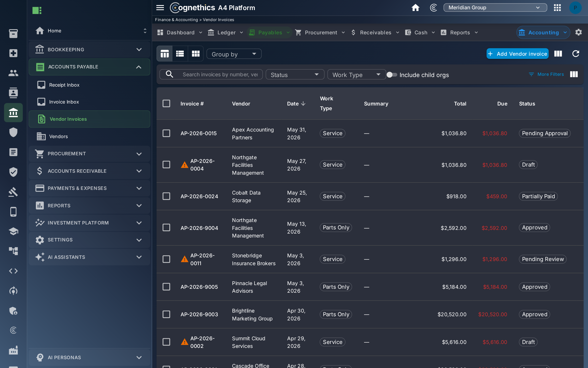The height and width of the screenshot is (368, 588).
Task: Open the Procurement tab in top nav
Action: tap(320, 32)
